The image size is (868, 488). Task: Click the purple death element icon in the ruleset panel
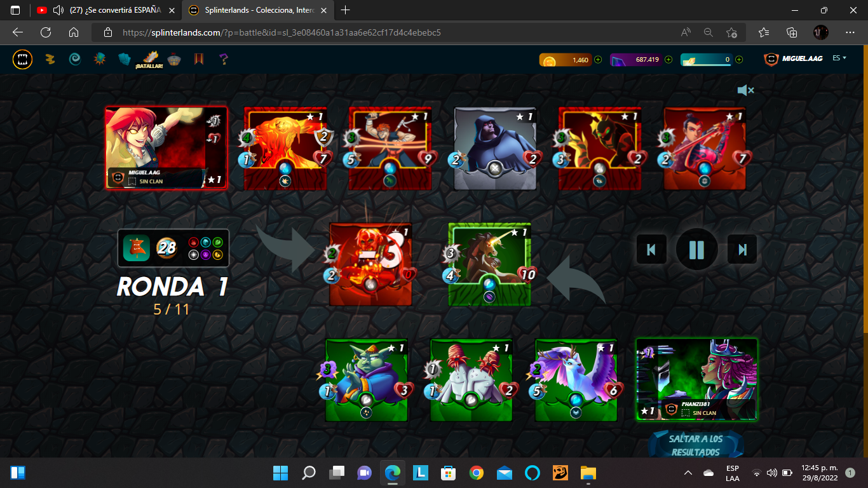(205, 254)
